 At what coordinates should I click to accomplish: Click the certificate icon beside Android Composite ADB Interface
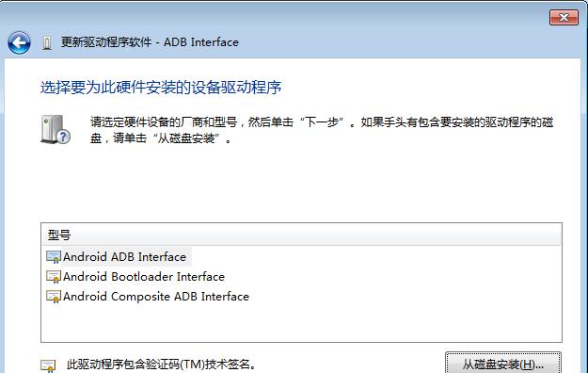click(x=54, y=297)
